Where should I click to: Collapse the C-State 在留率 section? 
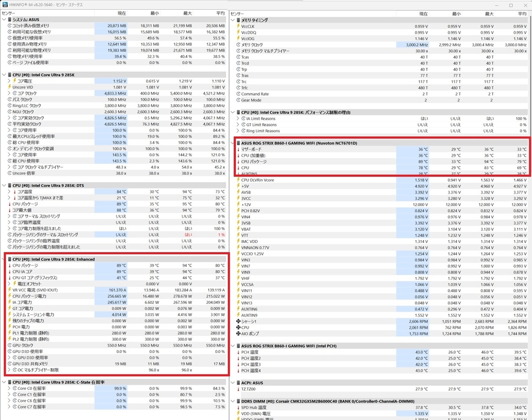coord(4,382)
